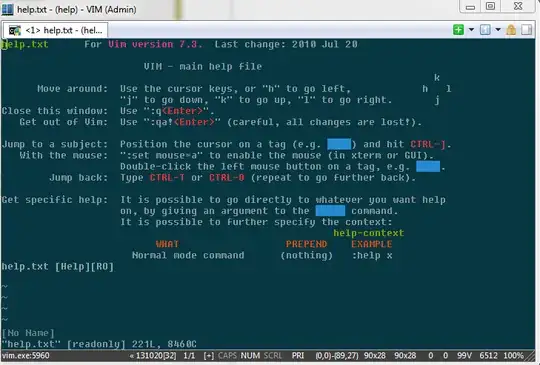Click the blue tag after 'on a tag, e.g.'
The height and width of the screenshot is (365, 540).
tap(428, 166)
